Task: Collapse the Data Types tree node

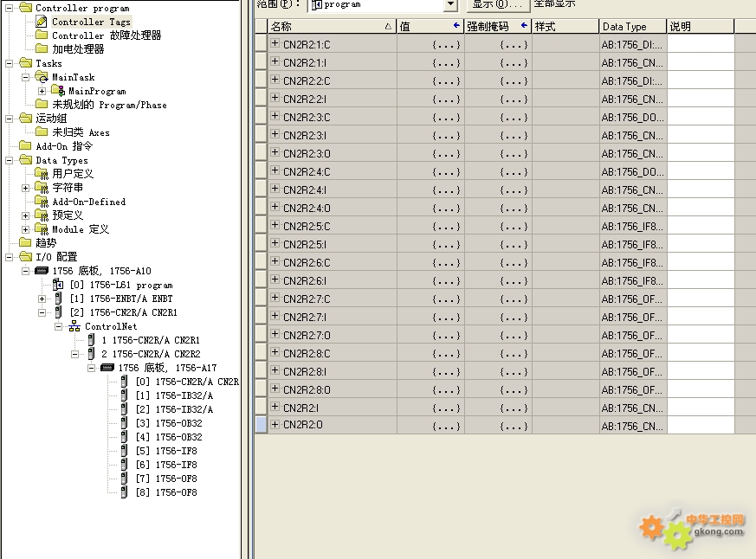Action: [10, 160]
